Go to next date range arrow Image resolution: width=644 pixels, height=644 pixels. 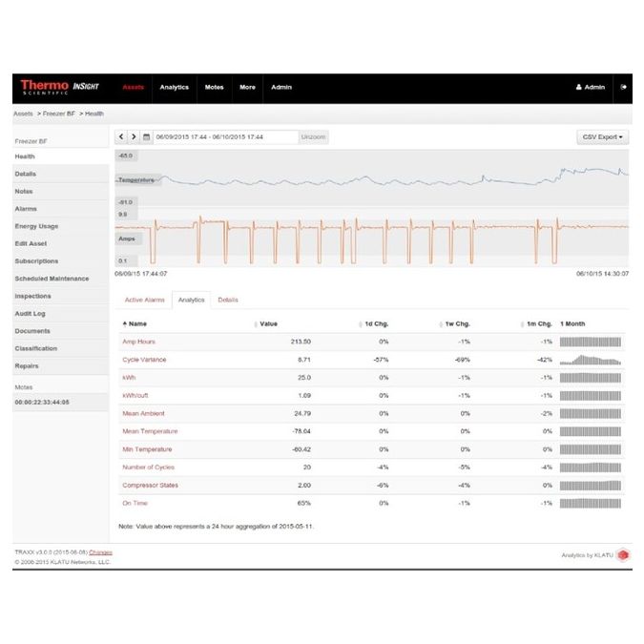(x=134, y=137)
